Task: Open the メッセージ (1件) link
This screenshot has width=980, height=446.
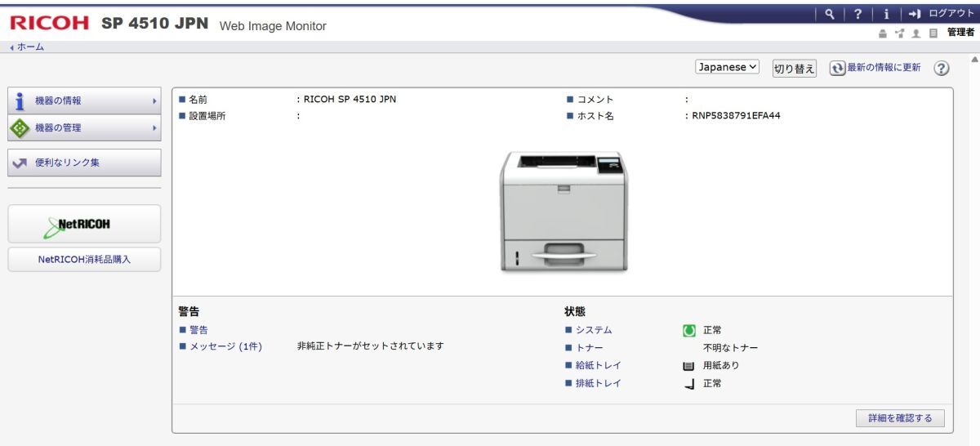Action: click(225, 346)
